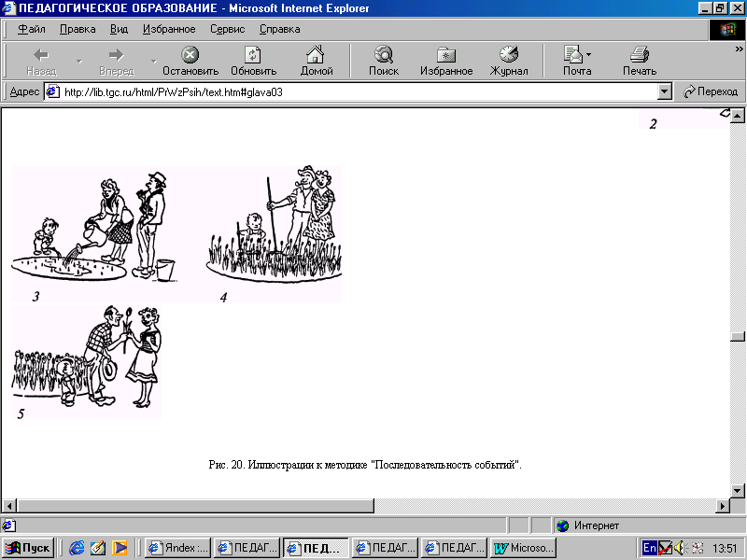The height and width of the screenshot is (560, 747).
Task: Switch to the last ПЕДАГ... taskbar window
Action: 454,548
